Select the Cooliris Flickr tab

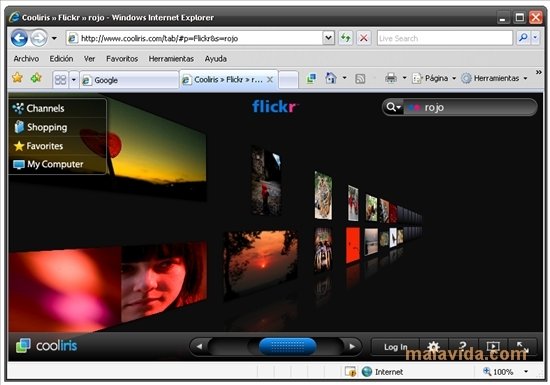[229, 80]
